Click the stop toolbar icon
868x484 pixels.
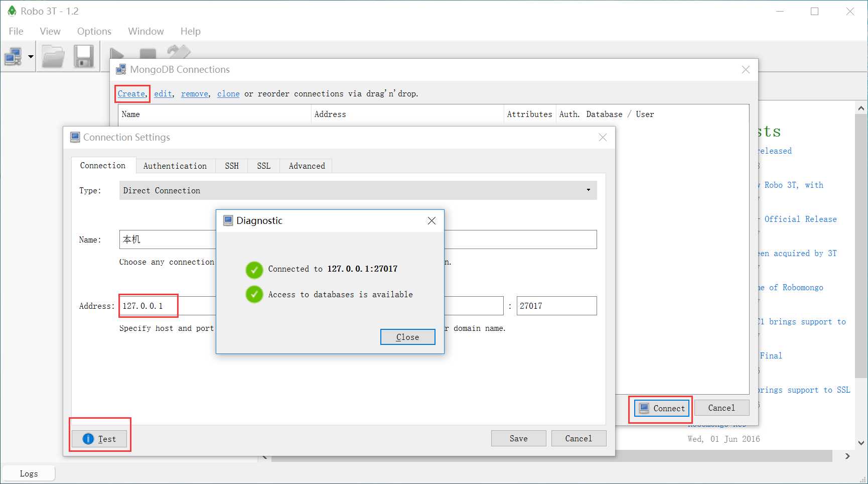(148, 53)
